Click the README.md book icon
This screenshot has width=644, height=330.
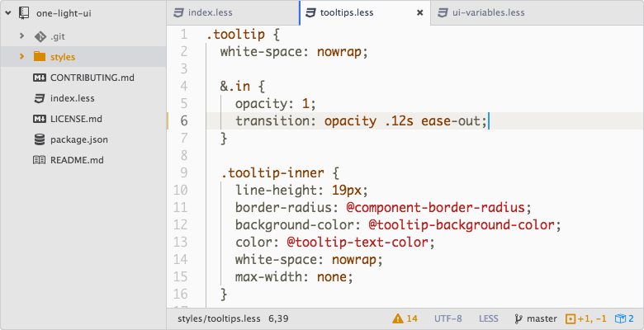click(x=39, y=160)
